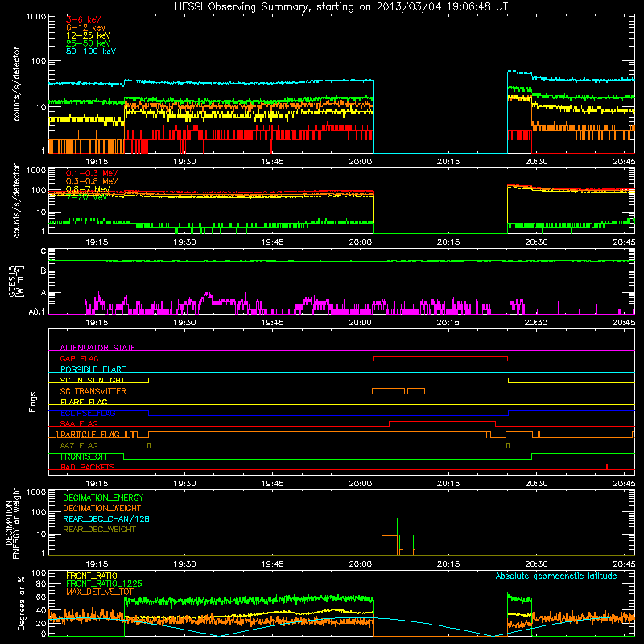This screenshot has height=644, width=644.
Task: Select the ATTENUATOR_STATE flag label
Action: 97,348
